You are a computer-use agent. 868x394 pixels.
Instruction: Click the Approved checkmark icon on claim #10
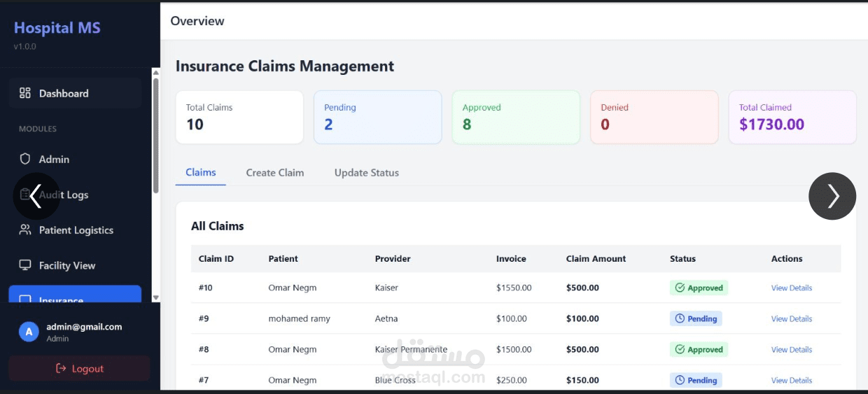click(x=680, y=288)
